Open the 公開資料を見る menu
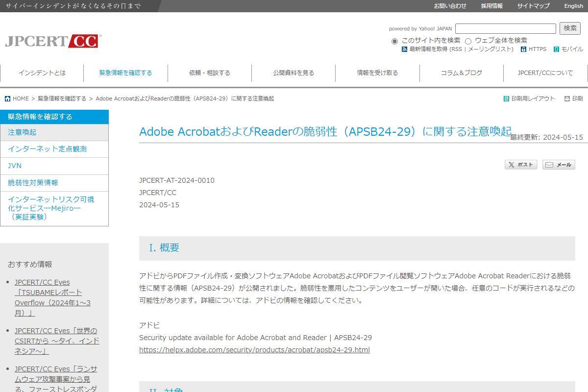The height and width of the screenshot is (392, 588). [x=294, y=73]
